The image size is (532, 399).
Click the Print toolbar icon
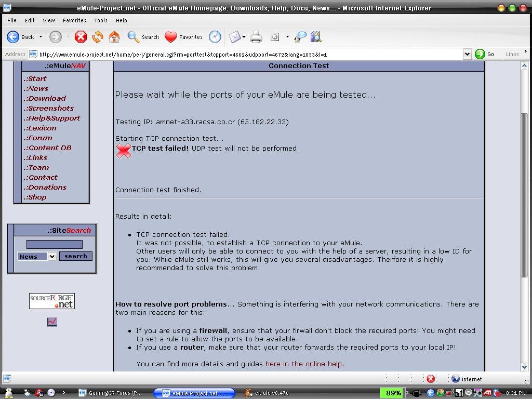click(256, 37)
